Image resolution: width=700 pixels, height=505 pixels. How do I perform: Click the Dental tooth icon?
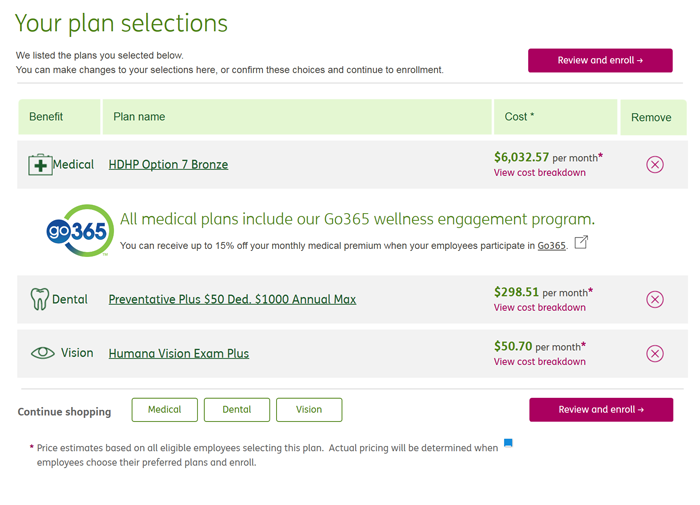point(40,299)
